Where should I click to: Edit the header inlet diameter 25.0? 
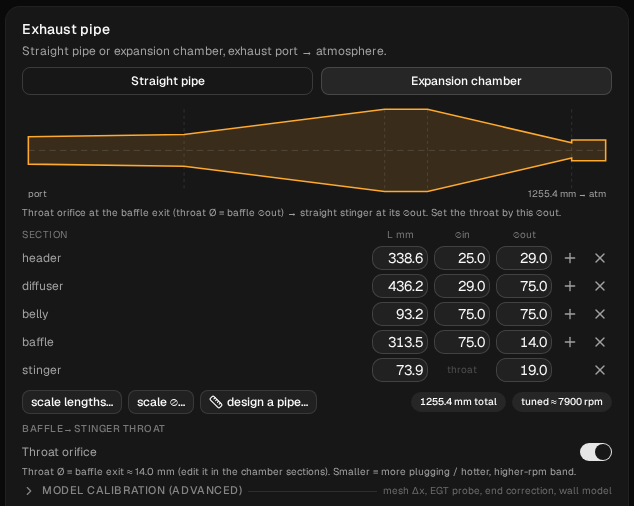pyautogui.click(x=462, y=258)
